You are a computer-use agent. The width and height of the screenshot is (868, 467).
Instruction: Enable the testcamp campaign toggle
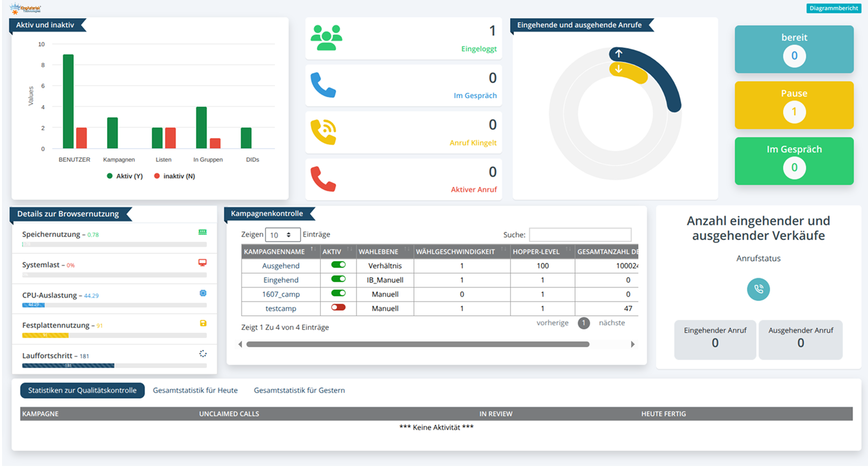pos(338,308)
